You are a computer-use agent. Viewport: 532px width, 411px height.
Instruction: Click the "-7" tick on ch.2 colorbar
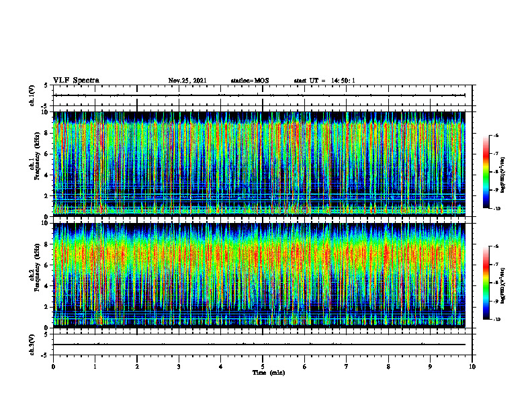click(496, 265)
